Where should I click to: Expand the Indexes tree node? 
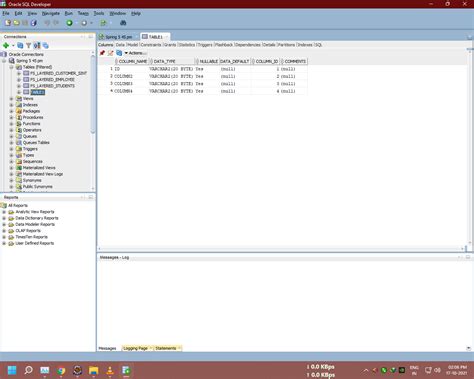coord(12,105)
